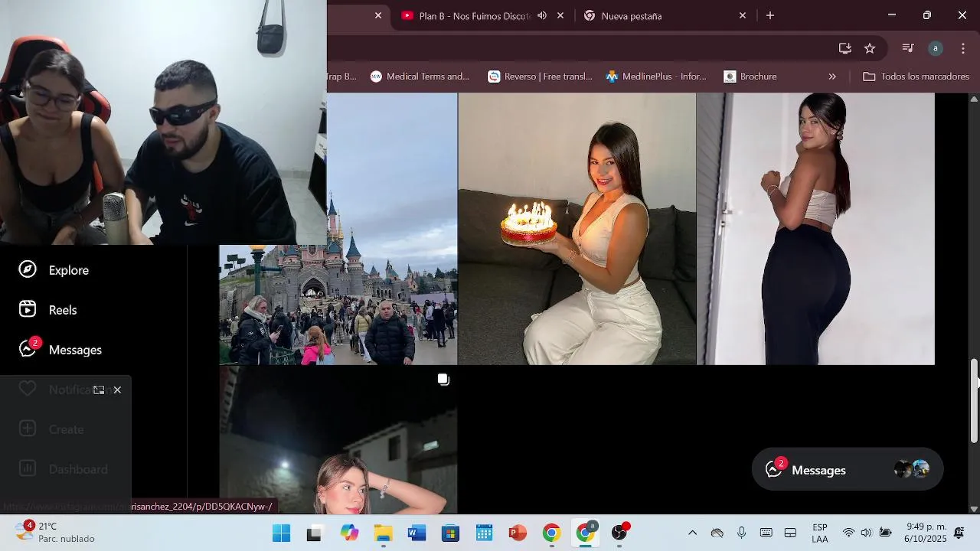Open the night selfie carousel post
This screenshot has height=551, width=980.
tap(338, 440)
